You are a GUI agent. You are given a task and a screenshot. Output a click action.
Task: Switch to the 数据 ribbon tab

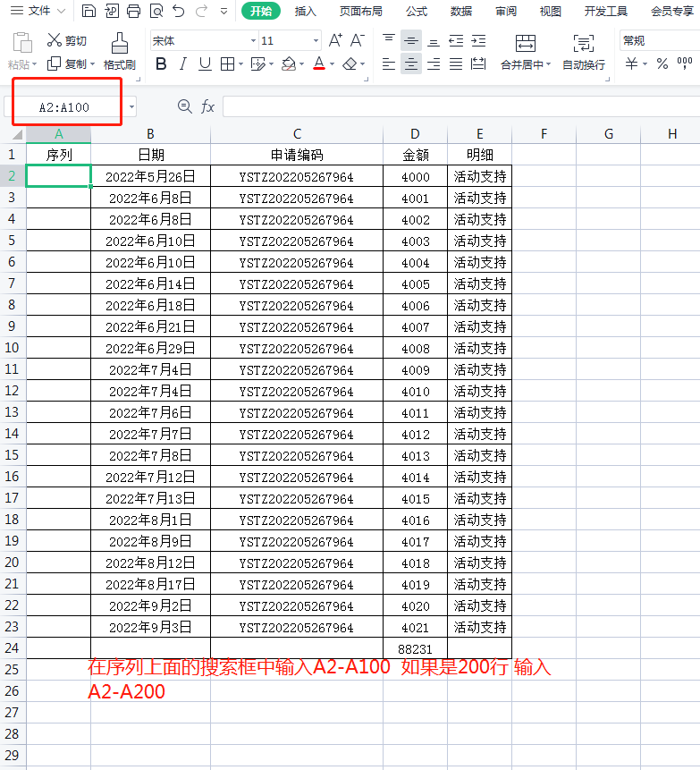pyautogui.click(x=461, y=12)
